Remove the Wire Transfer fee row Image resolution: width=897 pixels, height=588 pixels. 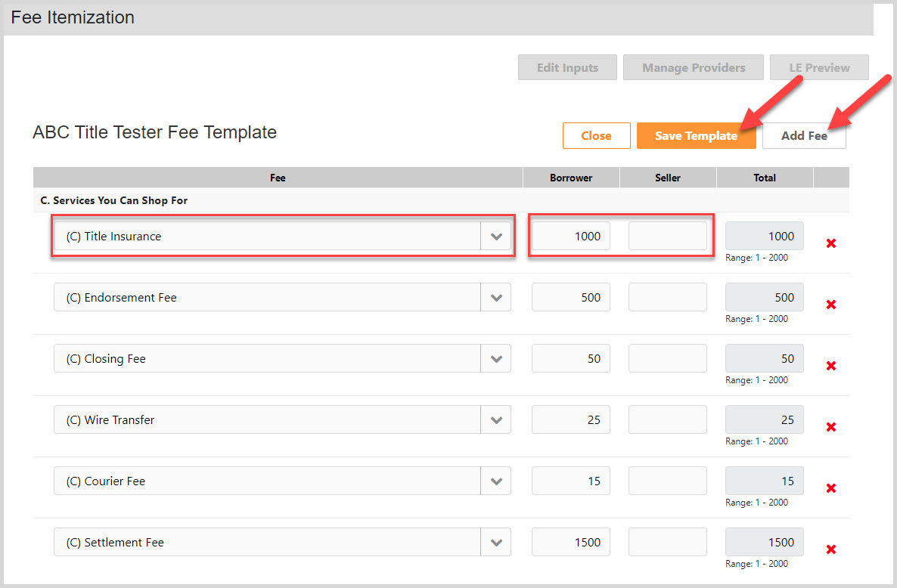tap(830, 427)
